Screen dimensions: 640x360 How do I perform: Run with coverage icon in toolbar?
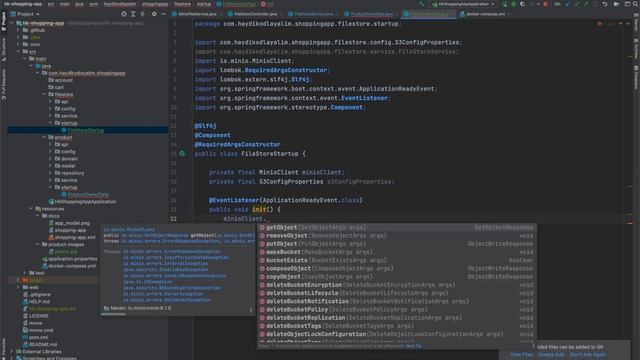pyautogui.click(x=522, y=4)
